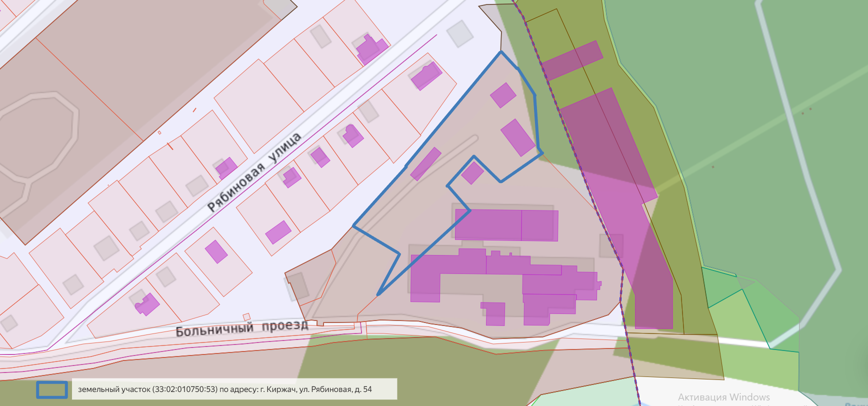Click the small red square marker above Больничный проезд
The height and width of the screenshot is (406, 868).
click(246, 316)
